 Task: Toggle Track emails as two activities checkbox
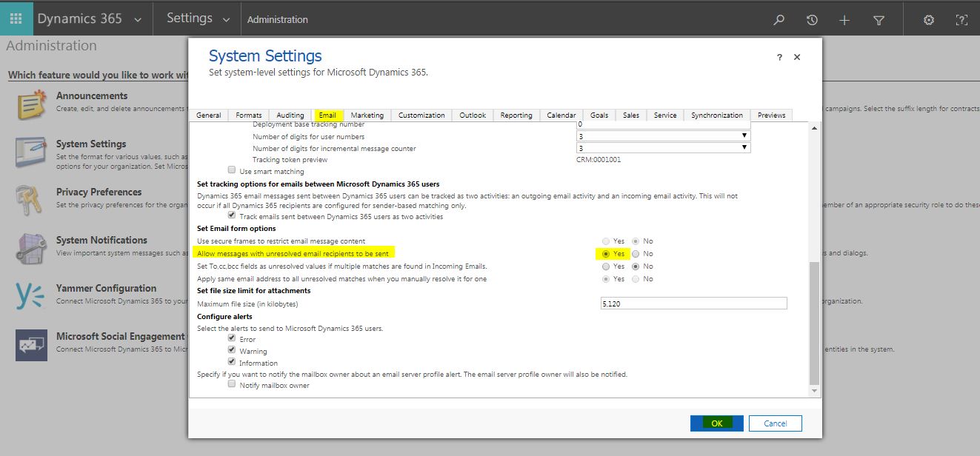coord(232,215)
